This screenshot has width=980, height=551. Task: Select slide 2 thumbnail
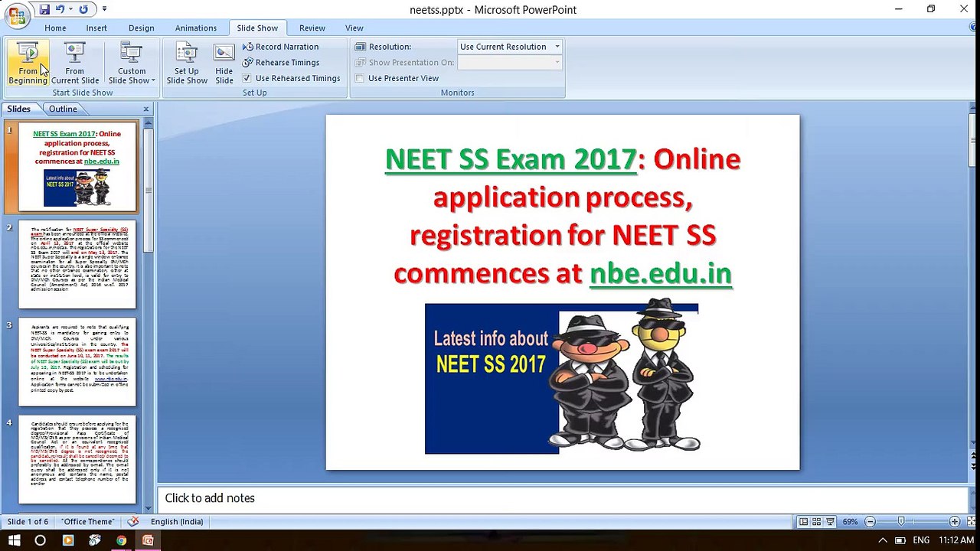77,264
